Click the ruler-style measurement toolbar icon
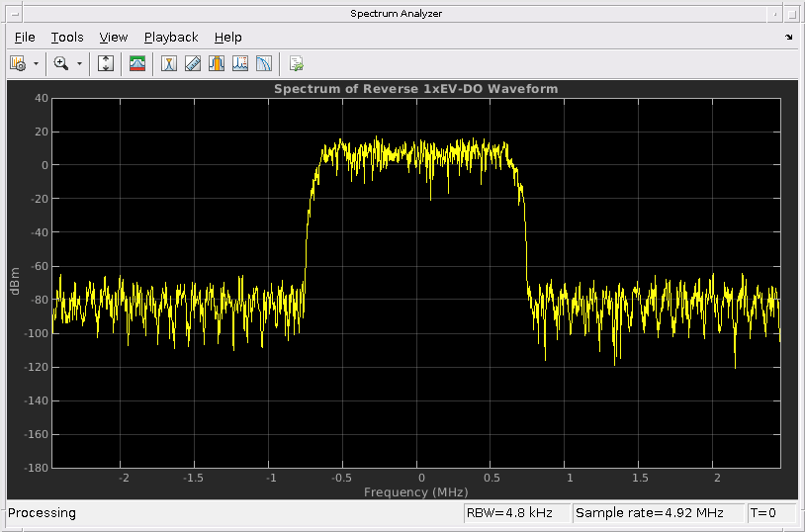 (193, 64)
